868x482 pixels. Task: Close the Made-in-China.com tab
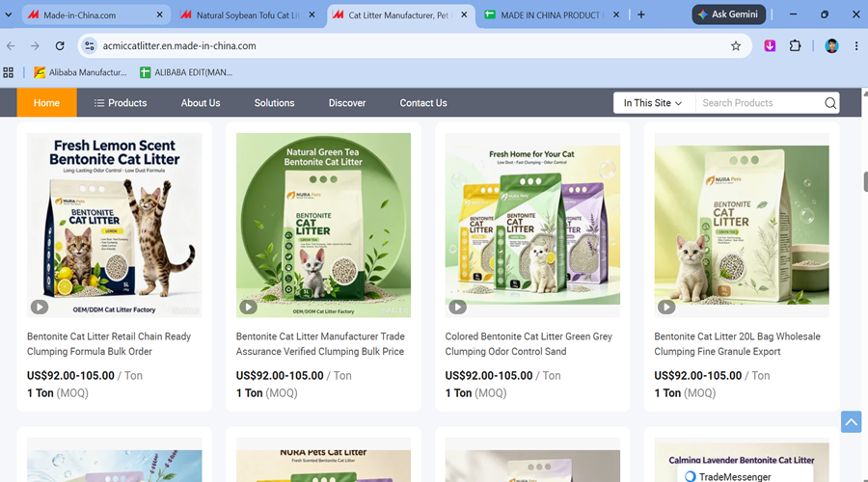pyautogui.click(x=159, y=14)
